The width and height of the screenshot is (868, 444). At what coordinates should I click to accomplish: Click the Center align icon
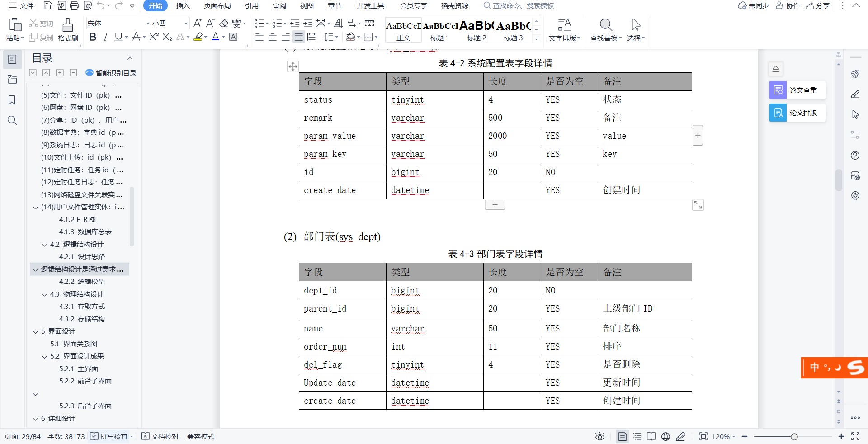273,37
